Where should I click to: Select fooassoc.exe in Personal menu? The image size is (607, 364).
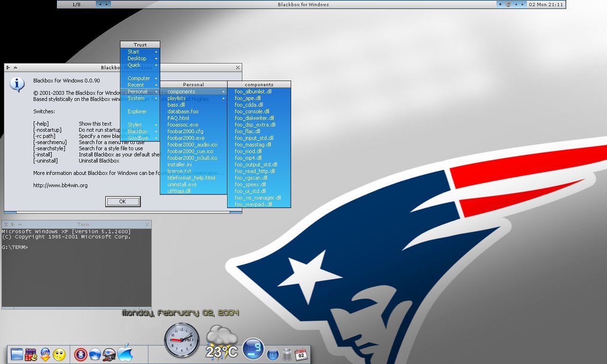coord(193,125)
